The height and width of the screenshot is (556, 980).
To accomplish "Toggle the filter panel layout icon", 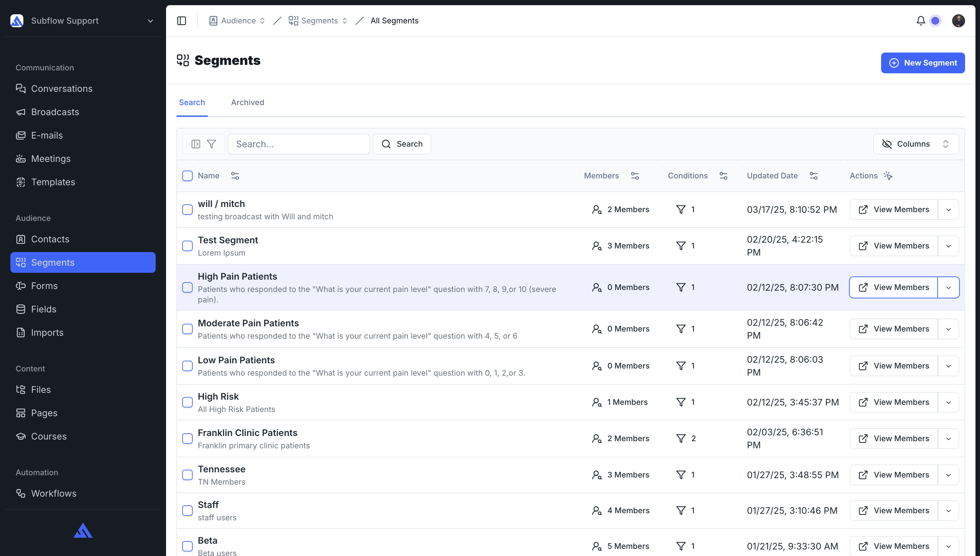I will (x=196, y=144).
